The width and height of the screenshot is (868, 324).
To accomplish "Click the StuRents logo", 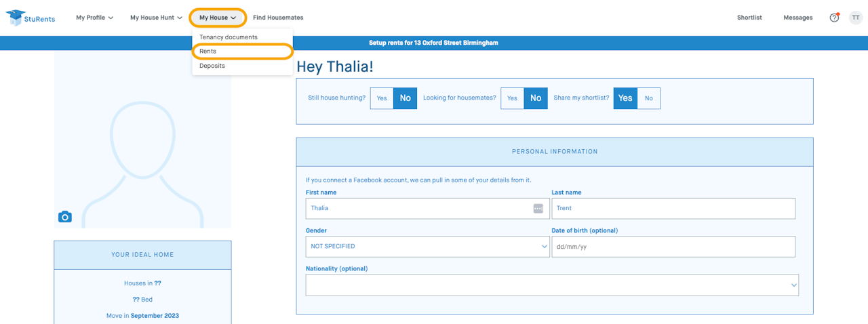I will tap(31, 18).
